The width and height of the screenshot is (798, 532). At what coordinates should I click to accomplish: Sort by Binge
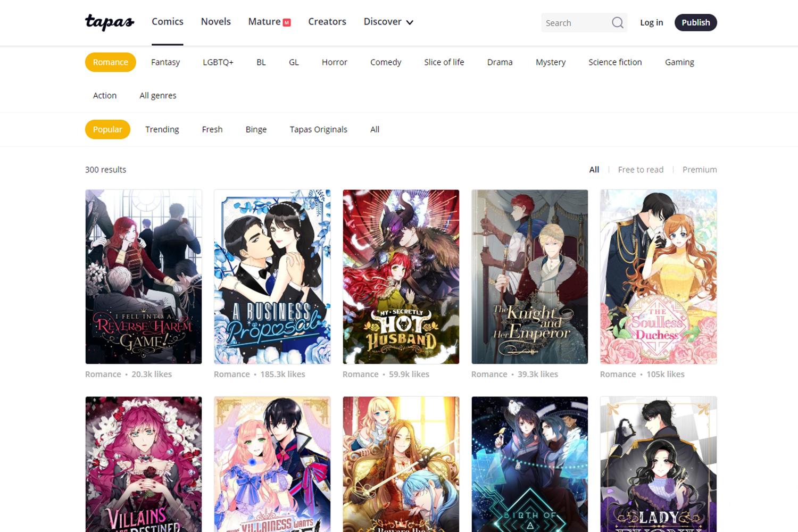point(256,129)
